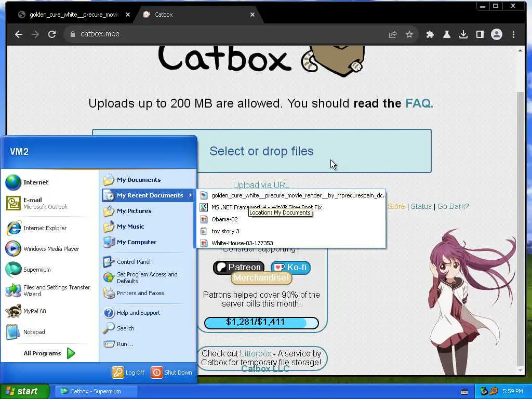The image size is (532, 399).
Task: Select the Catbox browser tab
Action: pos(198,15)
